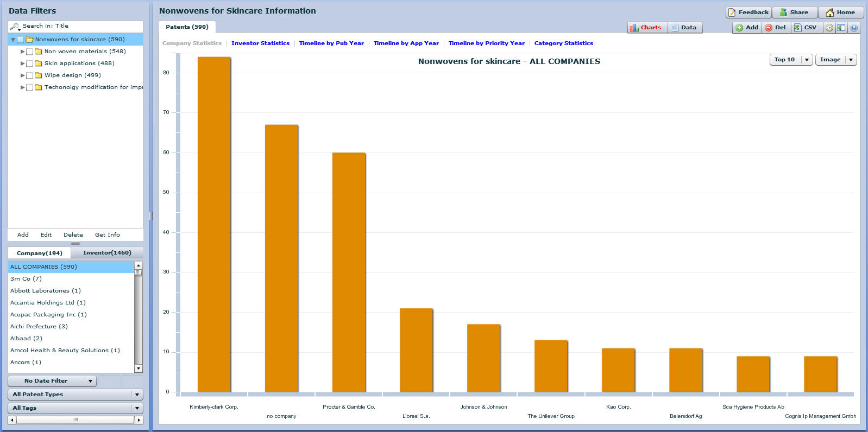The width and height of the screenshot is (868, 432).
Task: Collapse the Nonwovens for skincare tree node
Action: point(13,40)
